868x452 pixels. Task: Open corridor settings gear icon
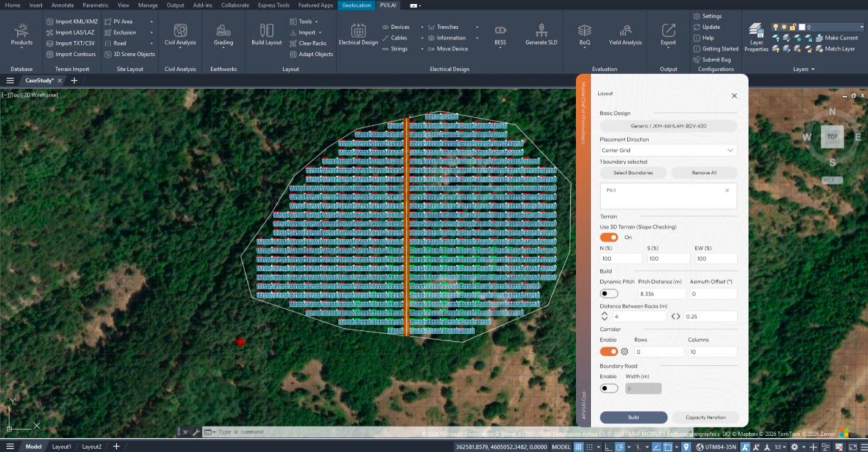[x=624, y=352]
